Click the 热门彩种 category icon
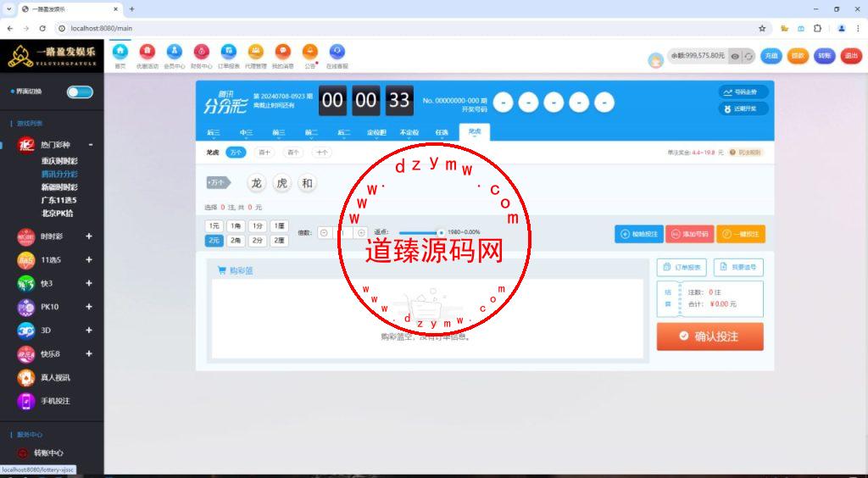Viewport: 868px width, 478px height. point(26,145)
